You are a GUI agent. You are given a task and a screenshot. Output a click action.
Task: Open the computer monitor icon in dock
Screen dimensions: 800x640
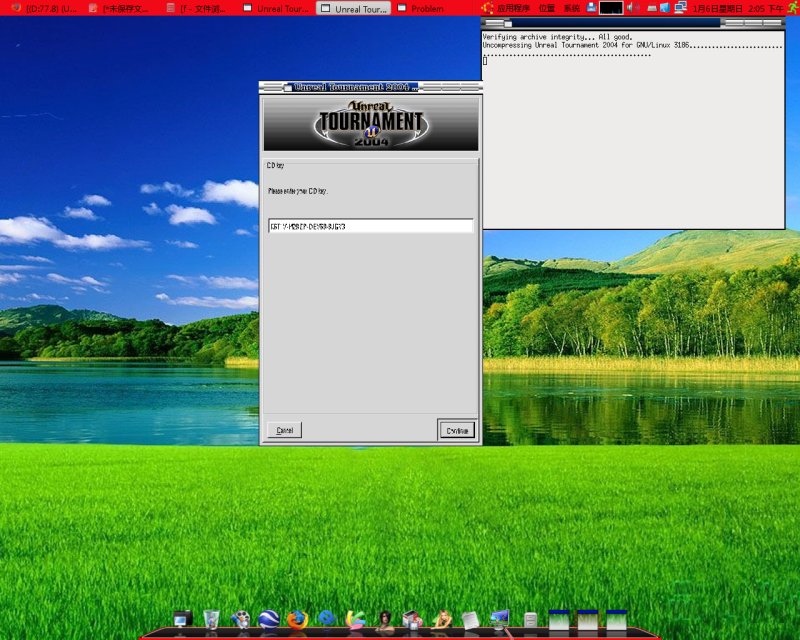[x=182, y=620]
